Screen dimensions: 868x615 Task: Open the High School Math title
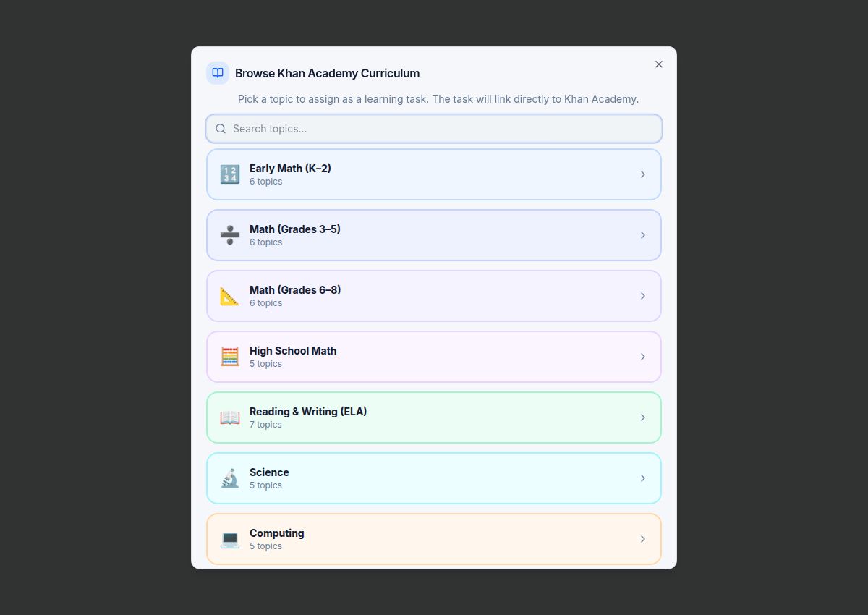pos(293,351)
